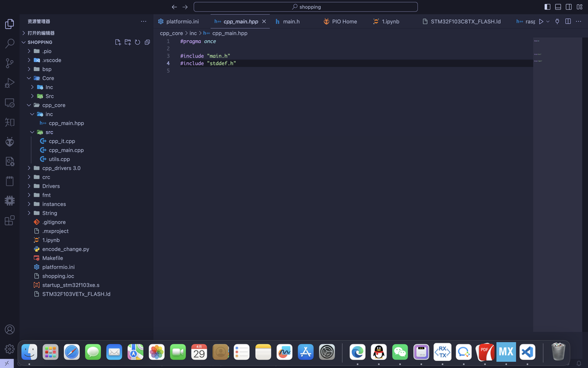Toggle the primary sidebar visibility
Screen dimensions: 588x368
coord(547,7)
